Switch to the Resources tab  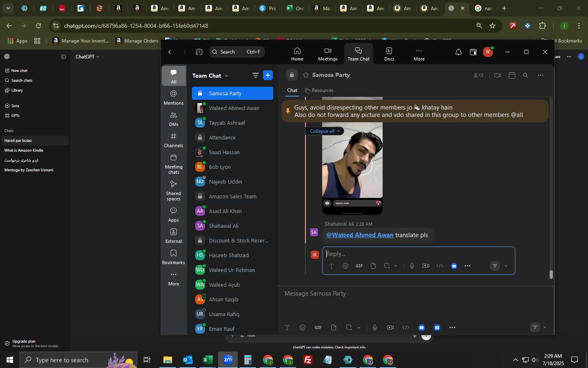tap(319, 90)
